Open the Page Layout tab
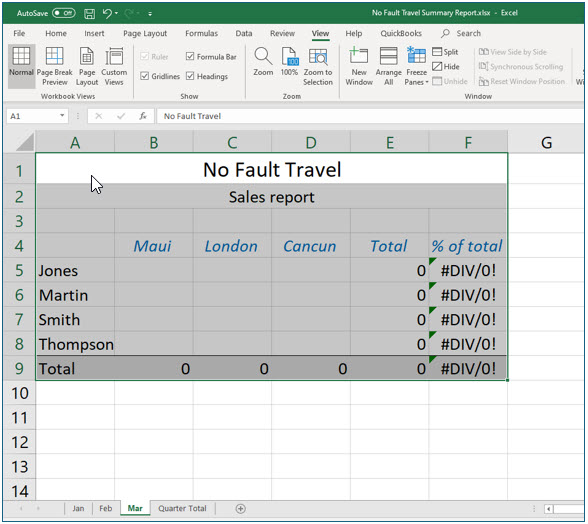This screenshot has height=524, width=588. pyautogui.click(x=145, y=33)
